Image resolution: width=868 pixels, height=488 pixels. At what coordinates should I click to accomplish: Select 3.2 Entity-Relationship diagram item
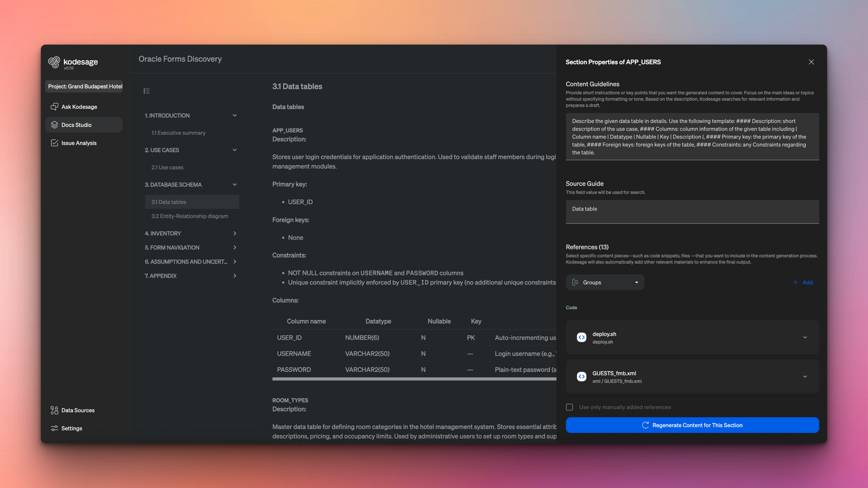(x=189, y=216)
